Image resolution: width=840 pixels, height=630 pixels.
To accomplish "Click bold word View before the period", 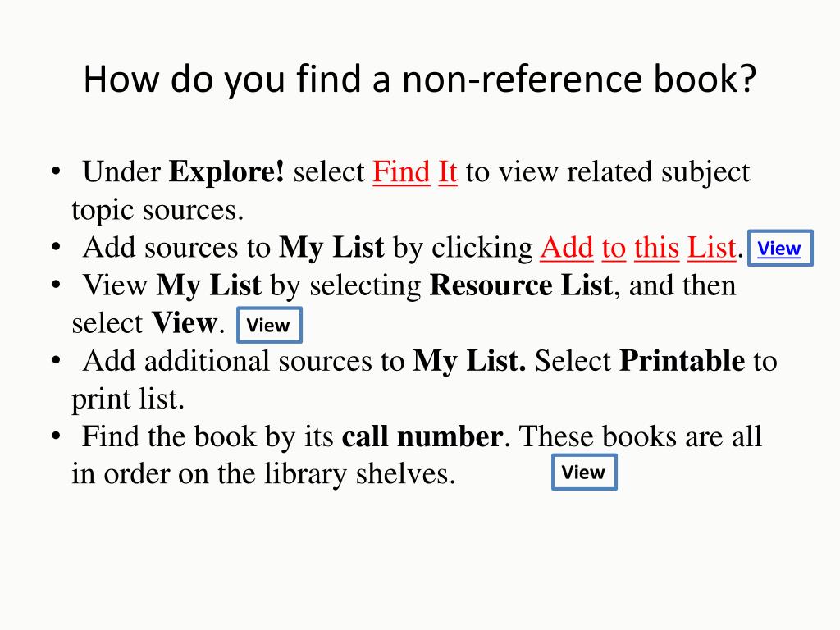I will (185, 323).
